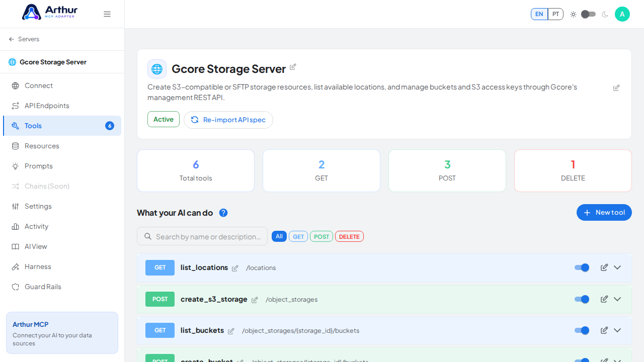Click the AI View book icon
Screen dimensions: 644x362
pyautogui.click(x=16, y=246)
